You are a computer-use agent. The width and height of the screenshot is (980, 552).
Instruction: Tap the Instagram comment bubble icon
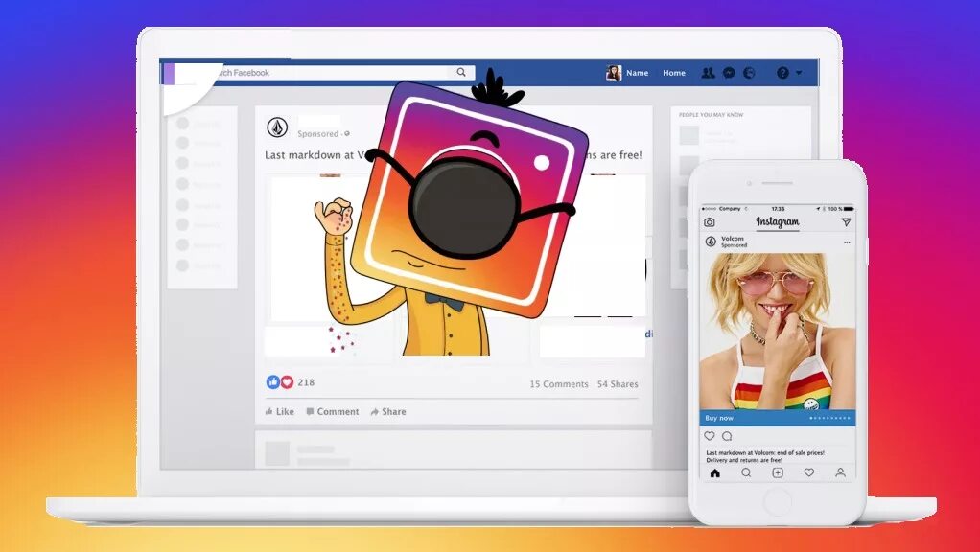point(727,436)
